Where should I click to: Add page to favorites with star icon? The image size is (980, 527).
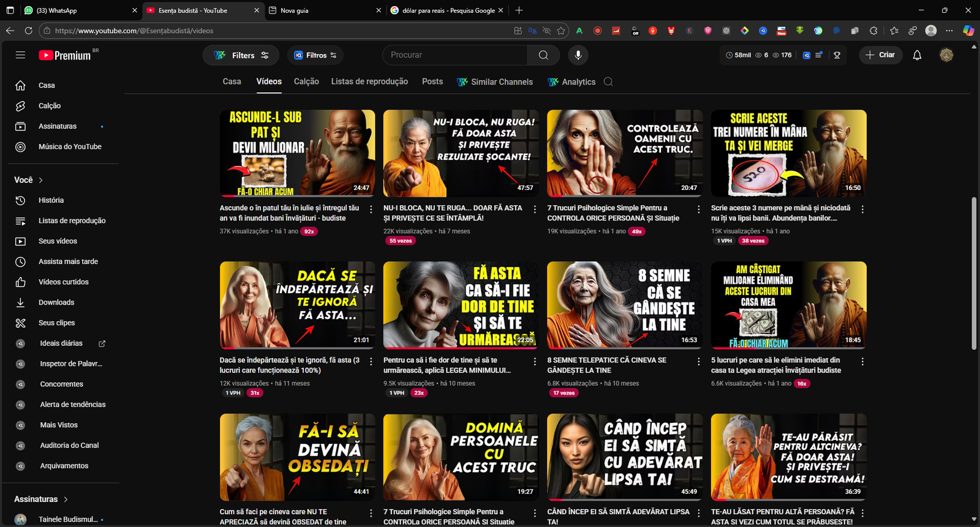pos(561,31)
